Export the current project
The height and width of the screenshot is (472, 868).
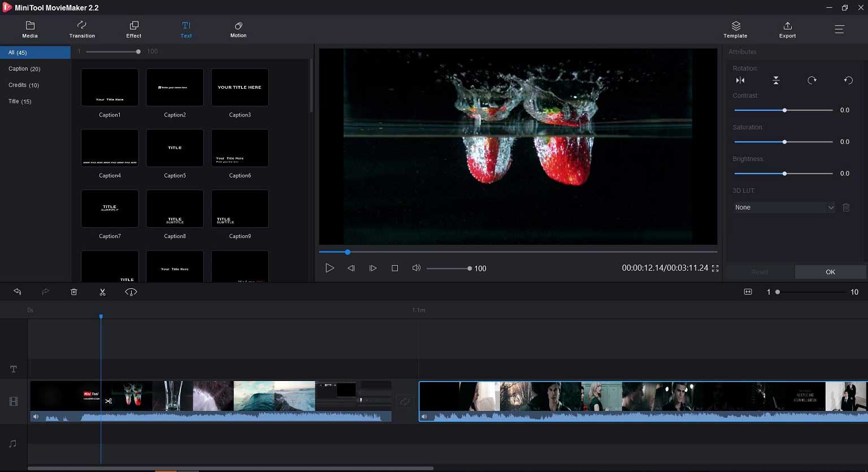(787, 29)
